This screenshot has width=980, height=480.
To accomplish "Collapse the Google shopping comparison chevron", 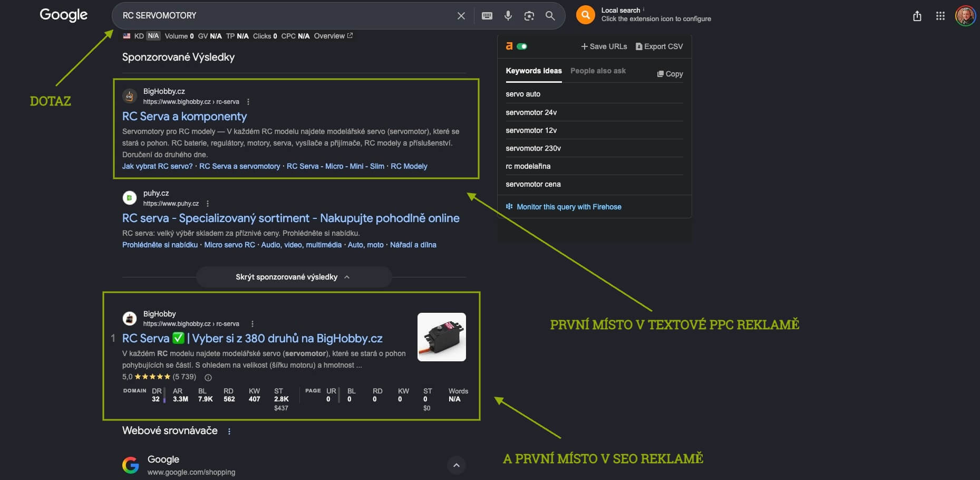I will (457, 465).
